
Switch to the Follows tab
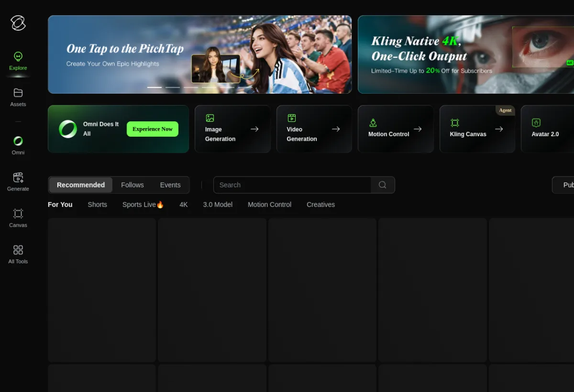click(x=132, y=185)
